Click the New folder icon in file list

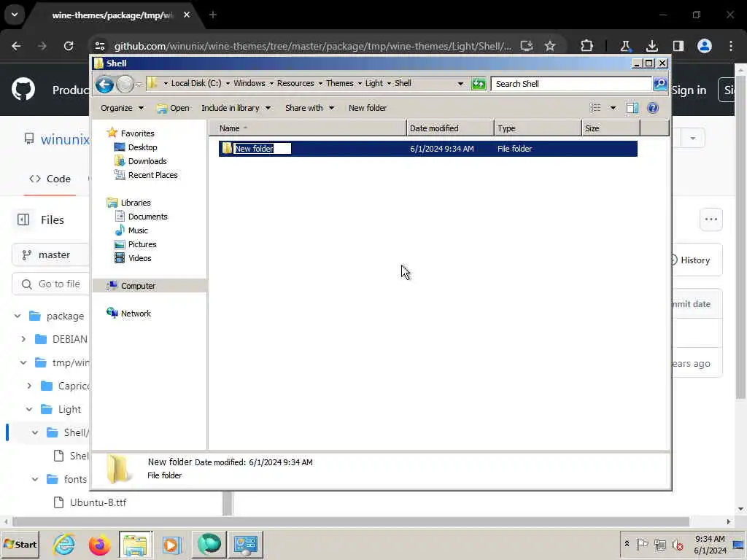click(x=228, y=148)
